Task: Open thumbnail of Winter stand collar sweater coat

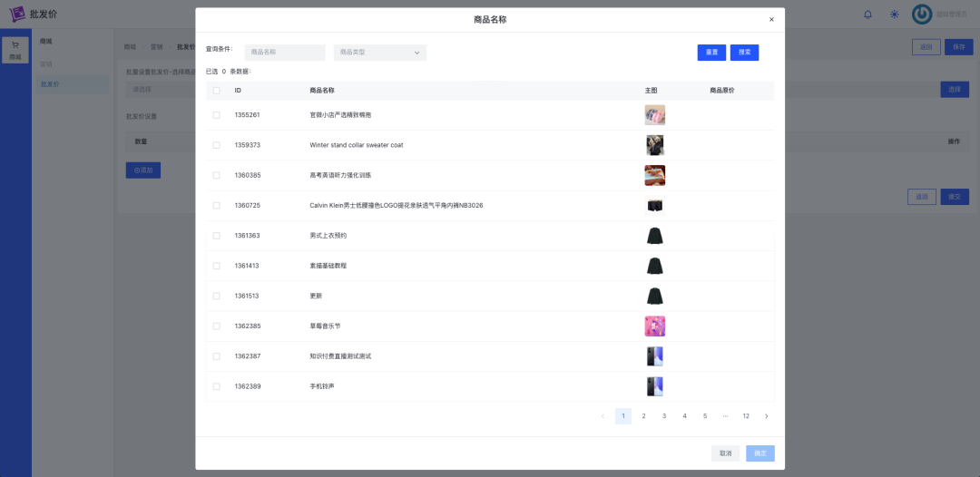Action: pos(654,145)
